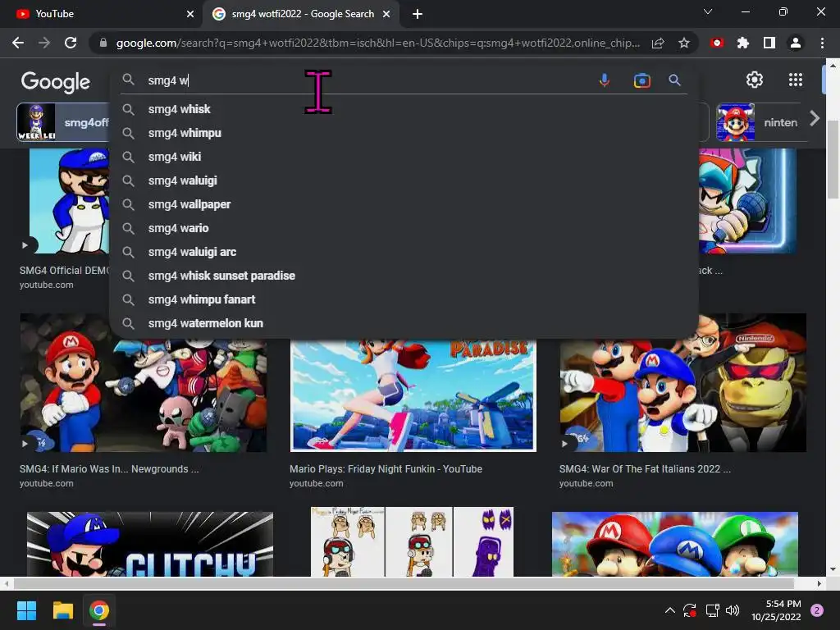Go back with the browser back arrow

18,43
